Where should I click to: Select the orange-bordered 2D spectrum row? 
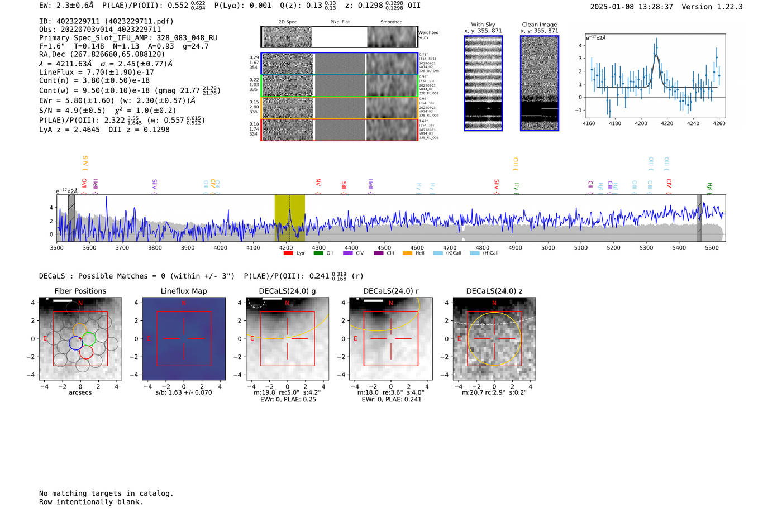(339, 108)
